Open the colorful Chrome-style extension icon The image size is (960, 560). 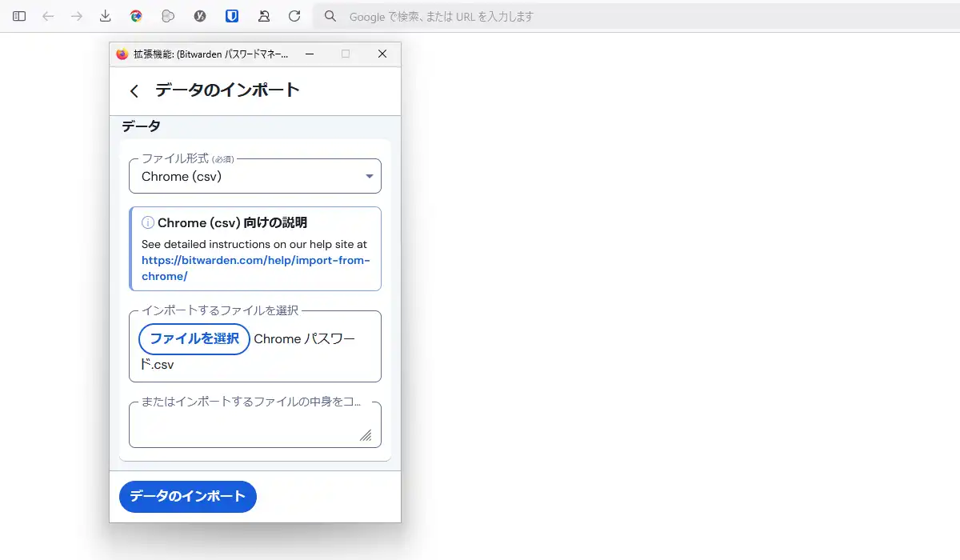pyautogui.click(x=136, y=16)
